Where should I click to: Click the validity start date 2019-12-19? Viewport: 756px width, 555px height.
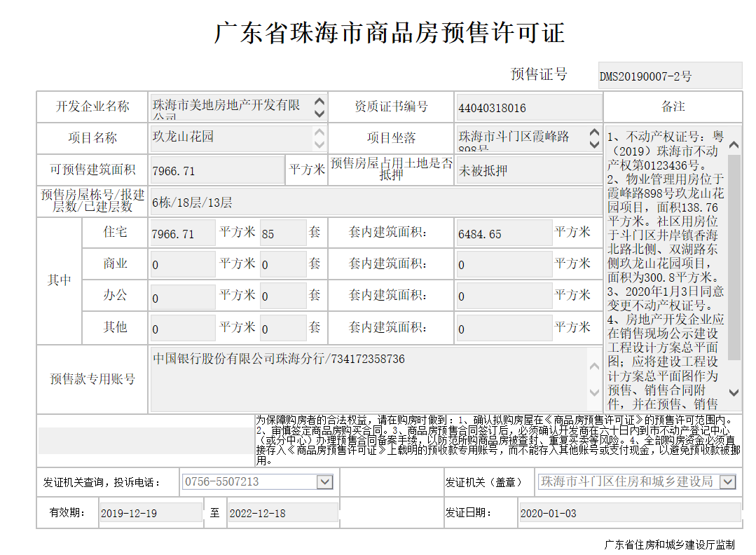tap(149, 513)
